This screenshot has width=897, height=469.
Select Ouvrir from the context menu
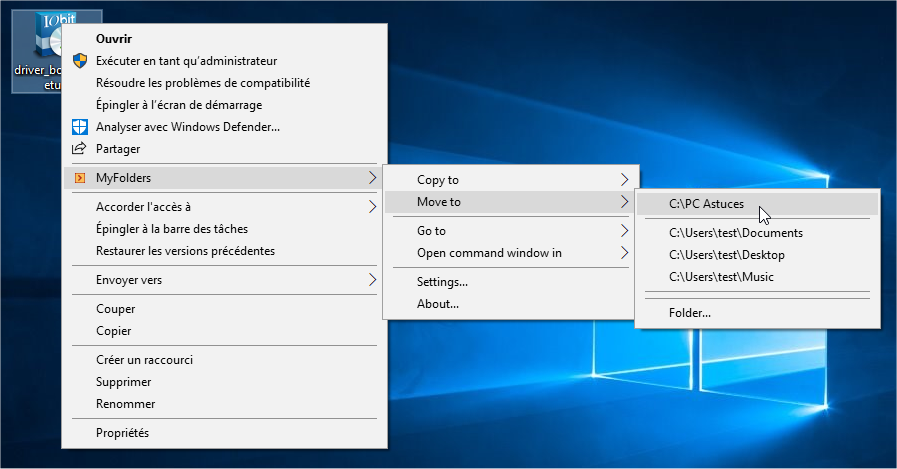click(116, 39)
